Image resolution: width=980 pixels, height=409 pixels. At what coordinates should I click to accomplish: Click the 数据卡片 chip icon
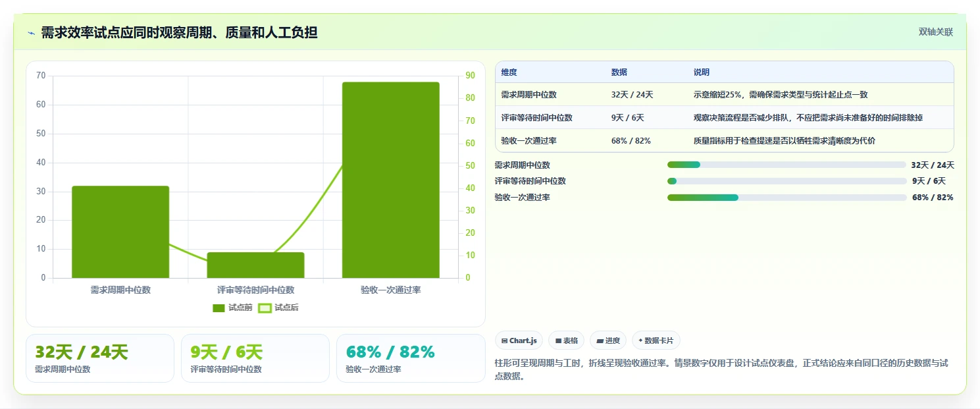click(x=640, y=341)
